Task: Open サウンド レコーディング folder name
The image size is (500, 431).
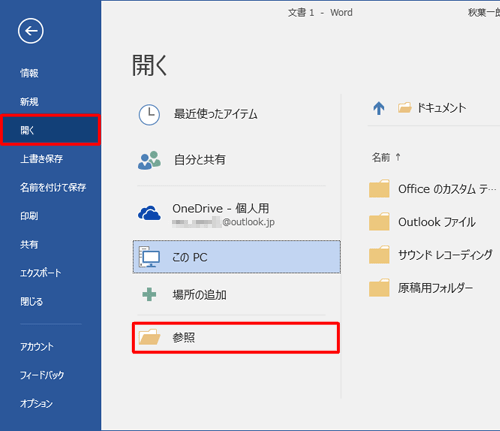Action: pos(445,255)
